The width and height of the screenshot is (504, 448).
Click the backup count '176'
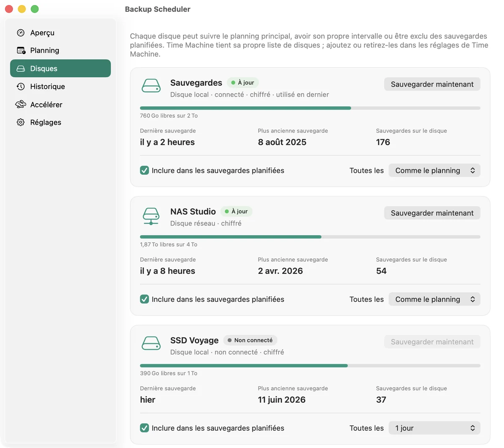click(383, 142)
